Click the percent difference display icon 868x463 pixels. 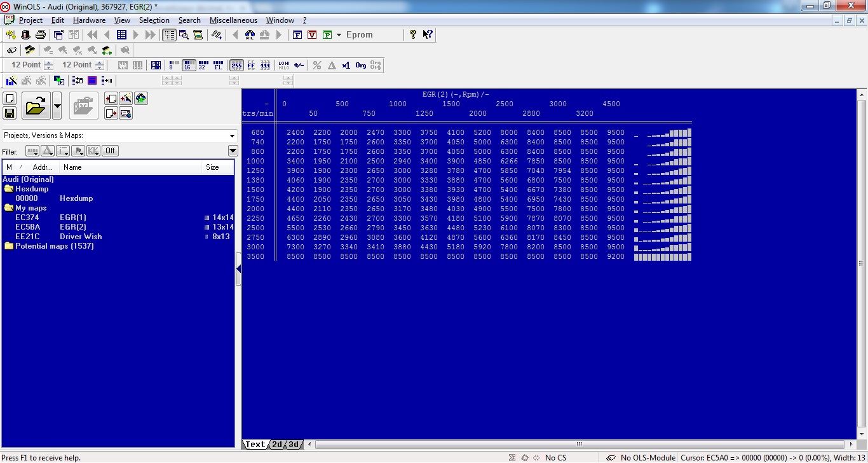pyautogui.click(x=317, y=65)
